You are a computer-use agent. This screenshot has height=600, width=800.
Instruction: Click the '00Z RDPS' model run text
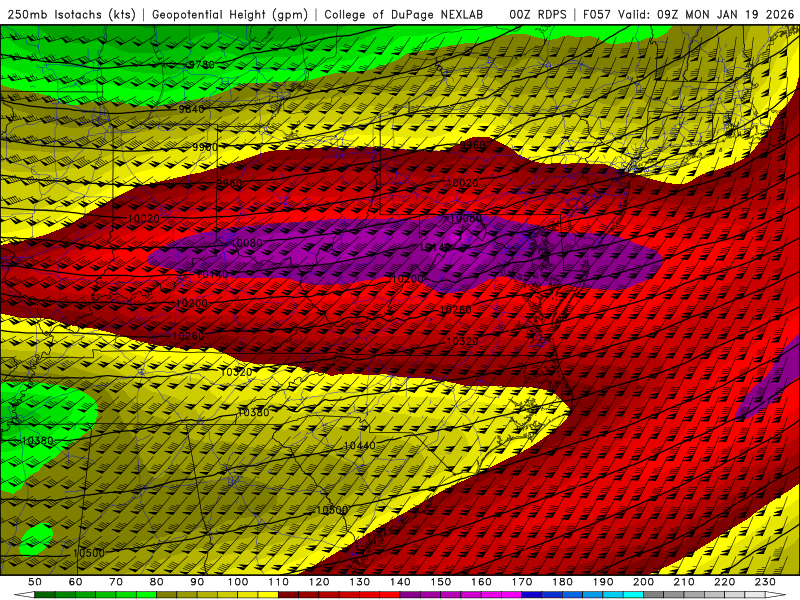point(538,14)
